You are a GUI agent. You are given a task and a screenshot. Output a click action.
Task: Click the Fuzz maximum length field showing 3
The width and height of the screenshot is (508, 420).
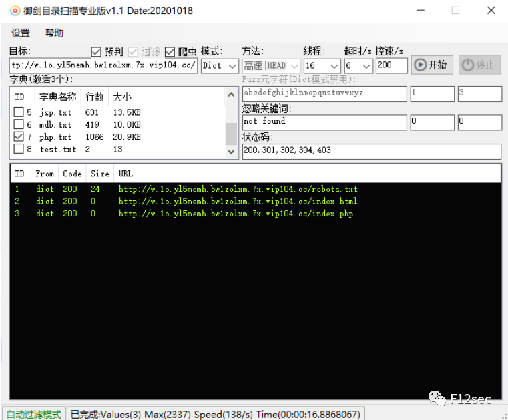coord(480,94)
